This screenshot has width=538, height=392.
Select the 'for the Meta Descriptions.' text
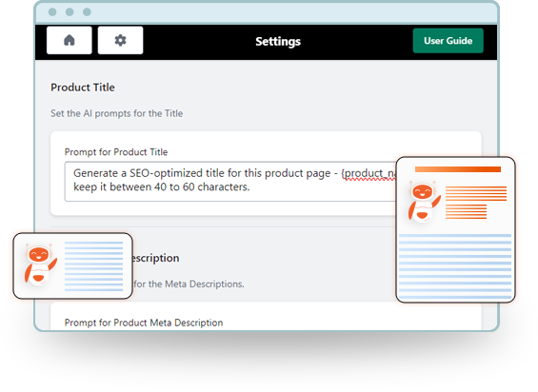189,284
